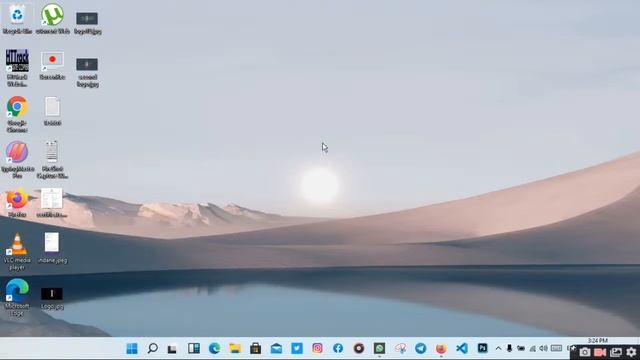Select the HTTrack Website Copier desktop shortcut
Viewport: 640px width, 360px height.
[x=17, y=68]
